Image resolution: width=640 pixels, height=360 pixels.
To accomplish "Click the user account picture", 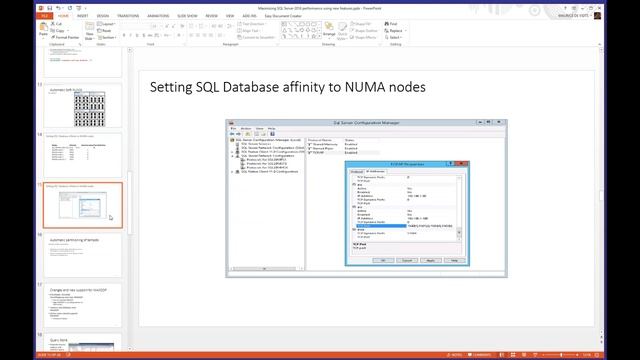I will tap(598, 16).
